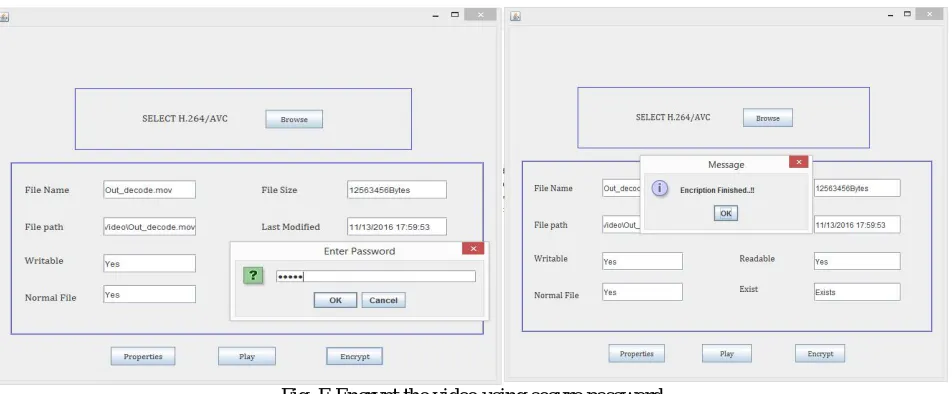Close the Message dialog with red X
This screenshot has height=394, width=952.
click(798, 162)
